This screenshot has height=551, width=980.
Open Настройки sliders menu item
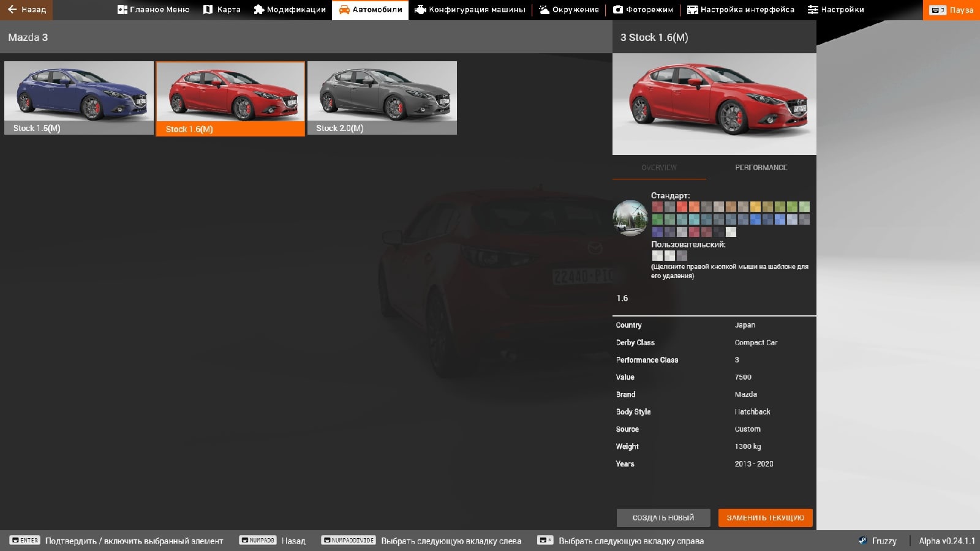point(835,10)
